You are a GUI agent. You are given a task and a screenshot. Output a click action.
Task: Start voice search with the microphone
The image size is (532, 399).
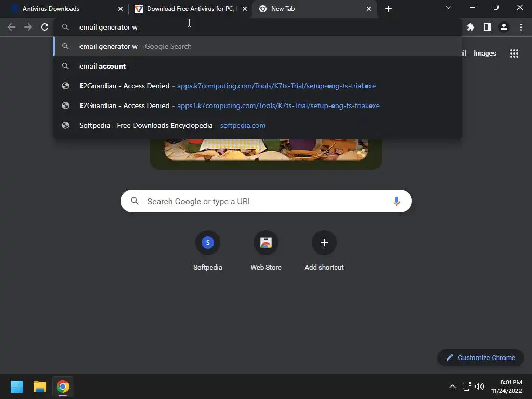[396, 201]
